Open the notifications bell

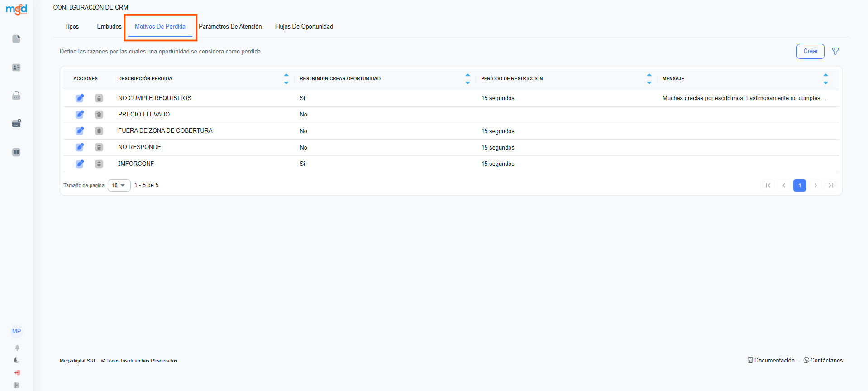coord(17,348)
